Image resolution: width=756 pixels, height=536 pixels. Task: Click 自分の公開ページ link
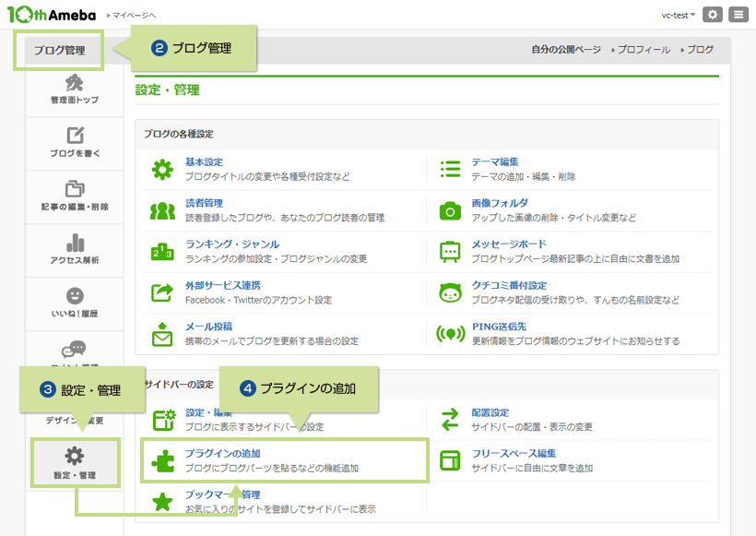[x=566, y=50]
